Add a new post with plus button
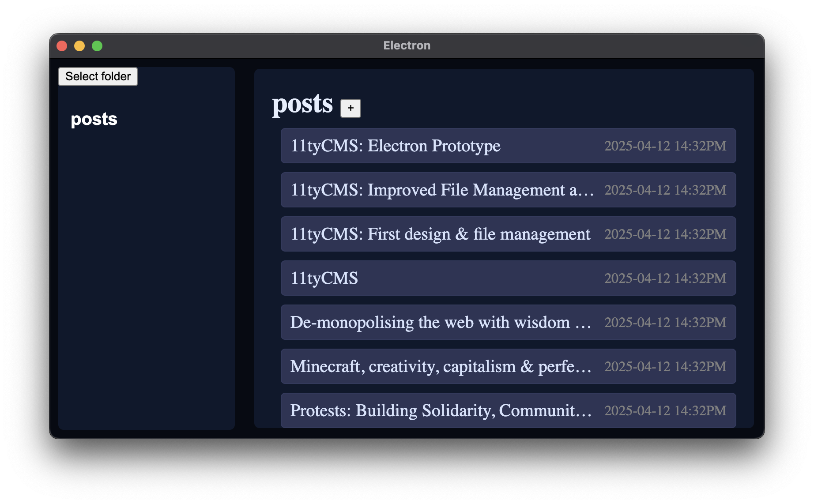This screenshot has height=504, width=814. [x=350, y=108]
